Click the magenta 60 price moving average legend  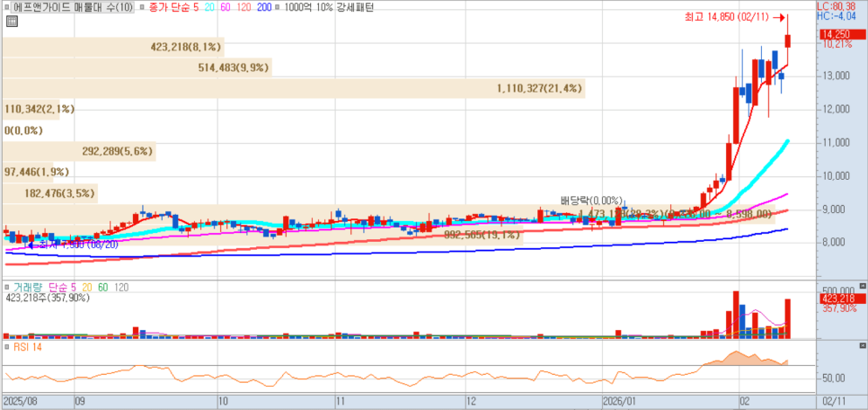pos(226,7)
